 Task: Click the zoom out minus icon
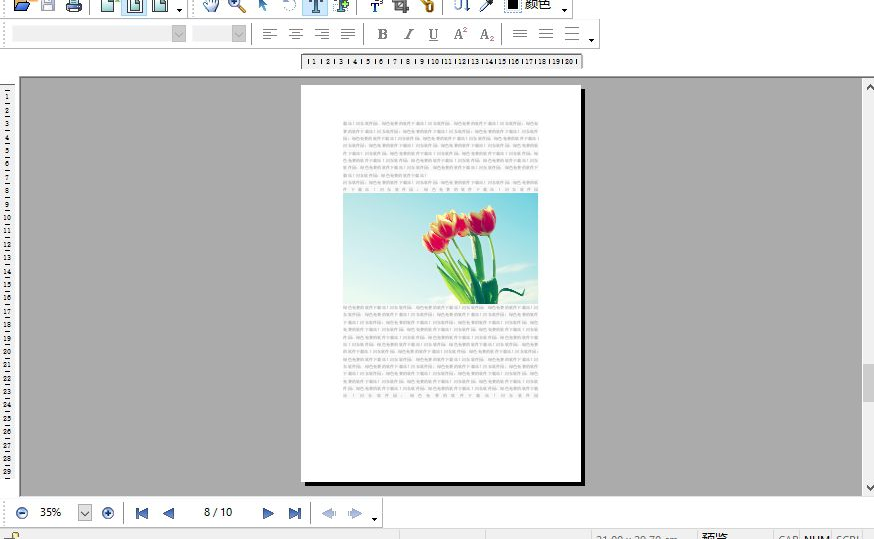pyautogui.click(x=22, y=513)
